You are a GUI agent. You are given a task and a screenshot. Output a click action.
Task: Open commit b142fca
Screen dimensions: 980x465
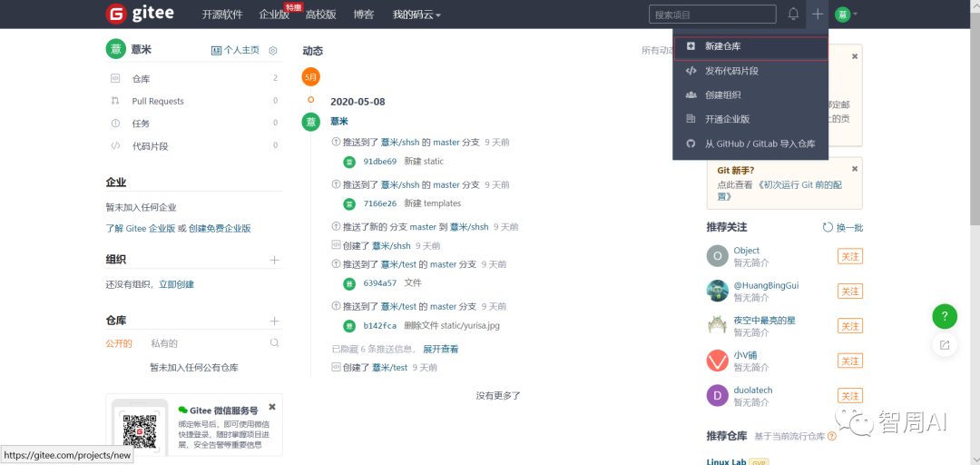[379, 325]
